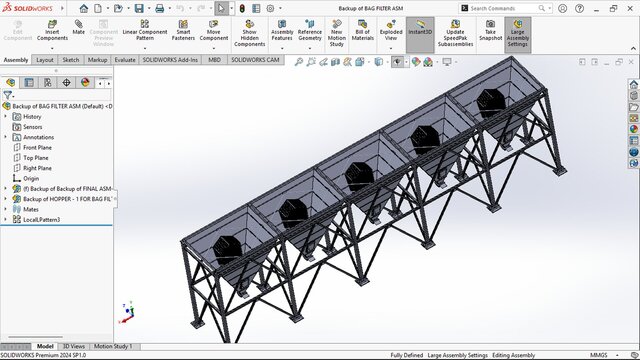Switch to the Layout tab

45,60
